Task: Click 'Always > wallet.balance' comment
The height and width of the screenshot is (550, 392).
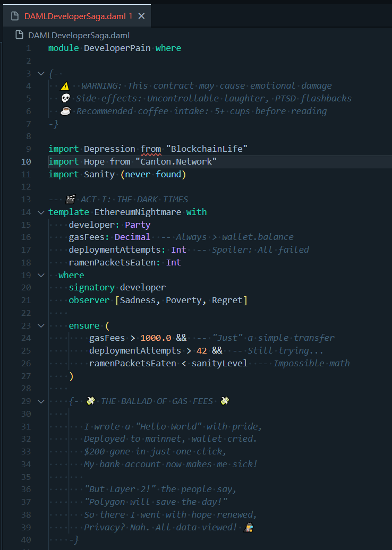Action: pyautogui.click(x=235, y=237)
